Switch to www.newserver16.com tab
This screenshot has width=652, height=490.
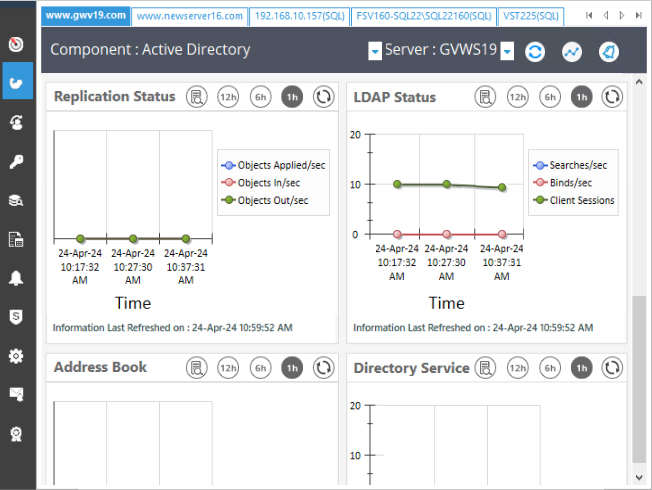(190, 16)
